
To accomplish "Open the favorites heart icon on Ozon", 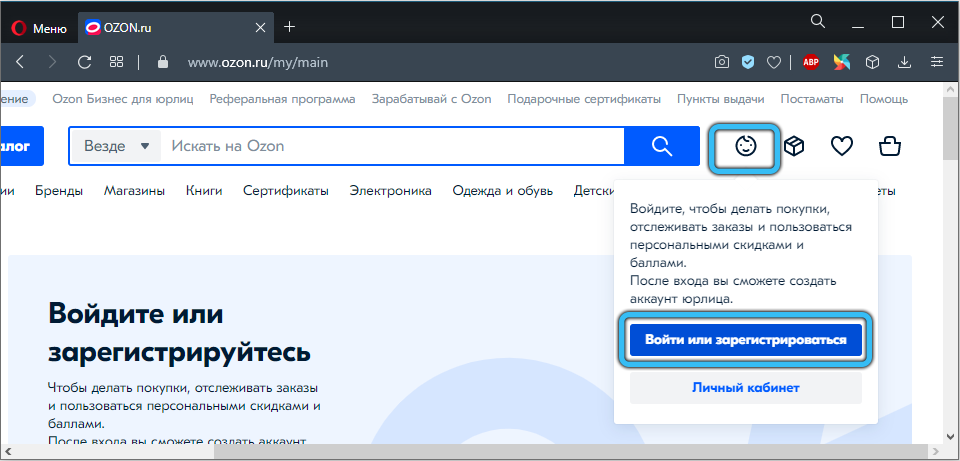I will coord(842,146).
